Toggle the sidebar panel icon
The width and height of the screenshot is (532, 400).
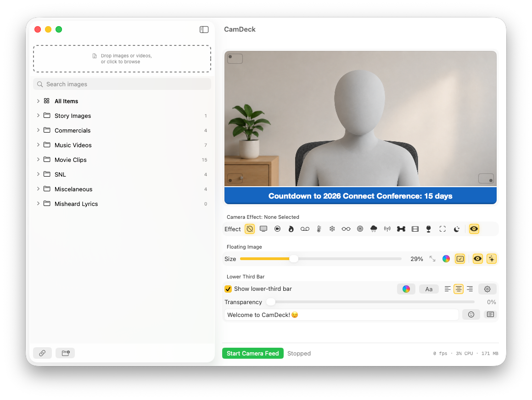204,29
